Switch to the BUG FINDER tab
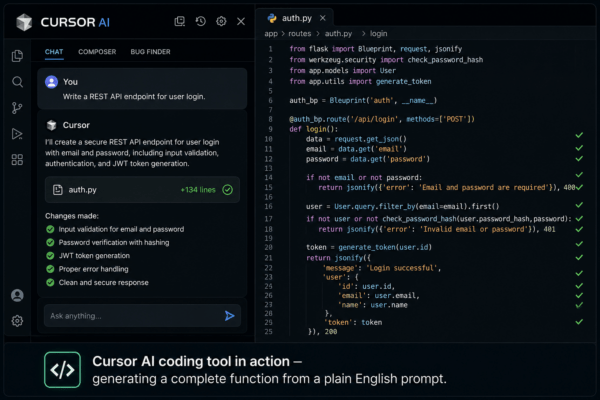The image size is (600, 400). (x=150, y=52)
